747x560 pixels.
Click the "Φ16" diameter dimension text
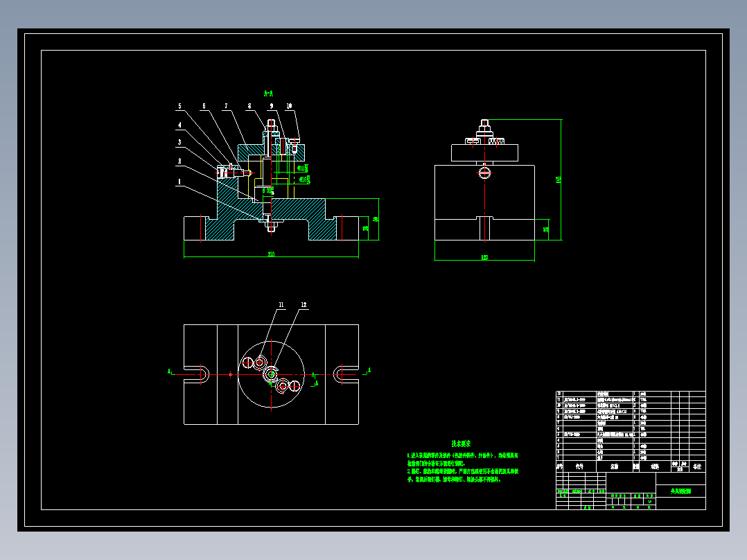pos(304,180)
